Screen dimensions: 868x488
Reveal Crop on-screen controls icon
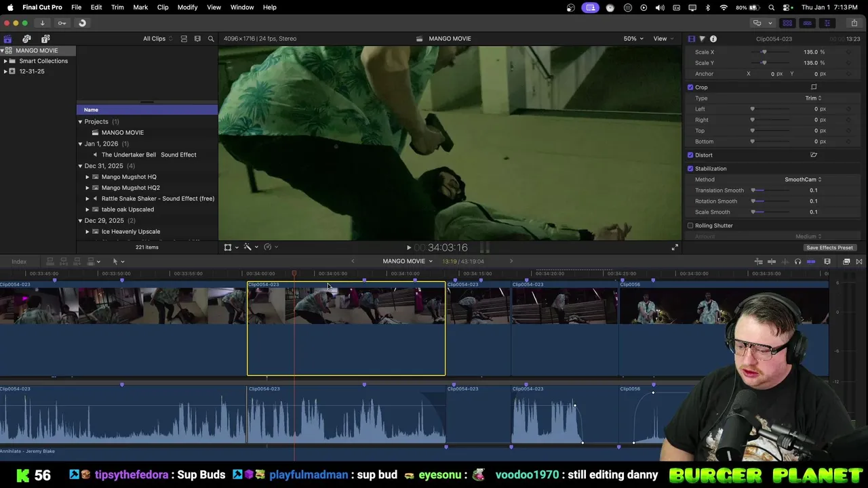814,87
